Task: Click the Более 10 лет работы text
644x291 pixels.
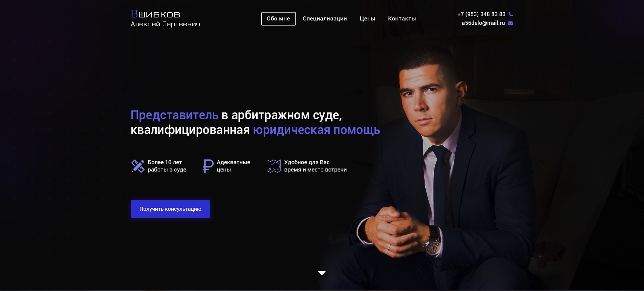Action: coord(167,166)
